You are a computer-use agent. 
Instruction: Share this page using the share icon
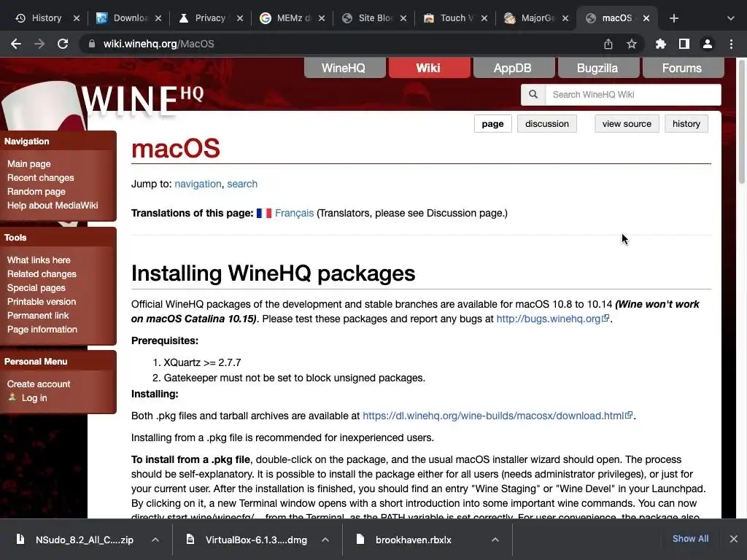608,44
